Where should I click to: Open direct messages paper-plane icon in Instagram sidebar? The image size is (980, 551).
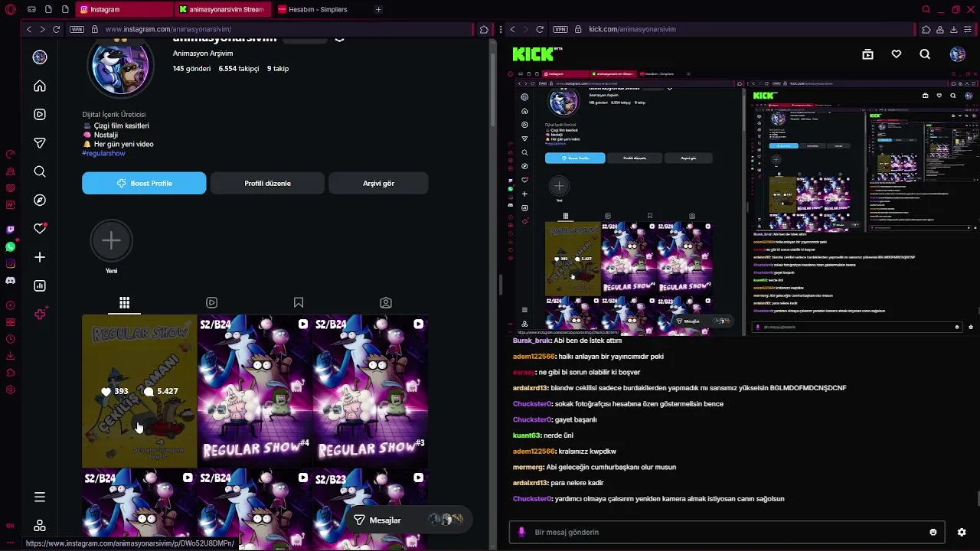40,143
